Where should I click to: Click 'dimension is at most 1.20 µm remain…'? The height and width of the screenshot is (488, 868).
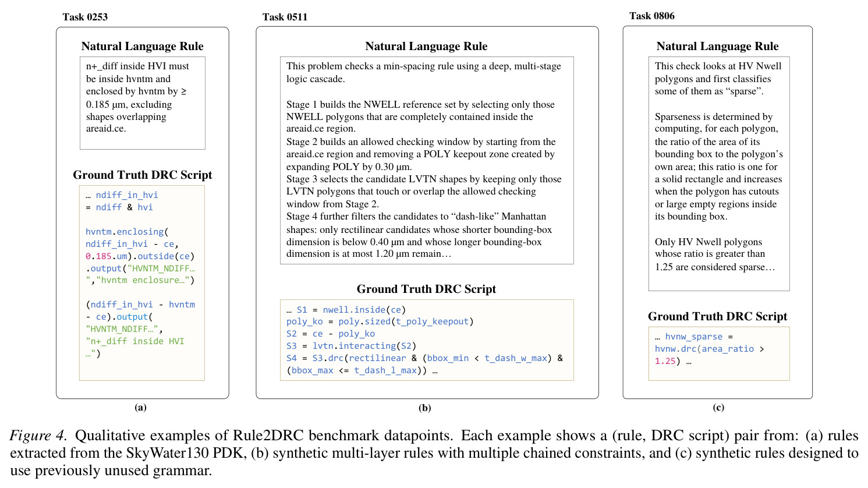[369, 254]
